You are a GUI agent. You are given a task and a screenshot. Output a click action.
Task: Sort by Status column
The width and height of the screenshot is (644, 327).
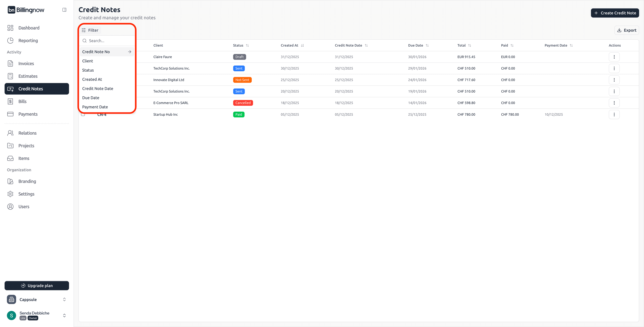pos(247,45)
